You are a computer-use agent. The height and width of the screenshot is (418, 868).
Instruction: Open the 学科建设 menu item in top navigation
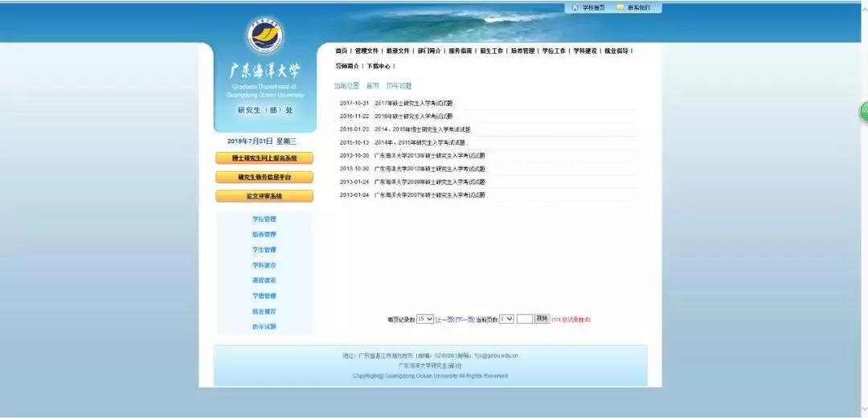tap(585, 51)
